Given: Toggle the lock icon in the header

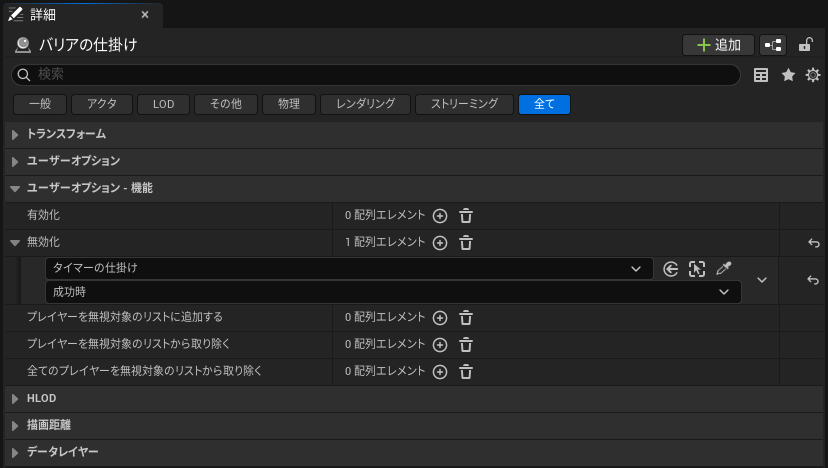Looking at the screenshot, I should [805, 45].
